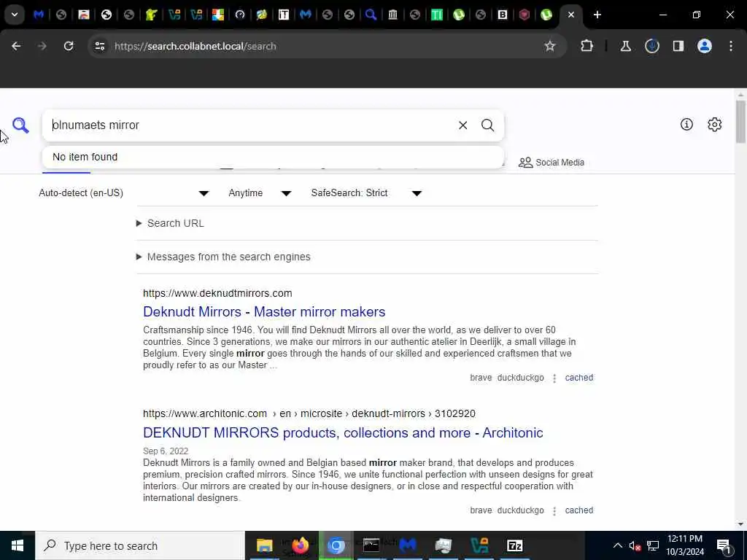Image resolution: width=747 pixels, height=560 pixels.
Task: Click the browser address bar URL
Action: tap(196, 46)
